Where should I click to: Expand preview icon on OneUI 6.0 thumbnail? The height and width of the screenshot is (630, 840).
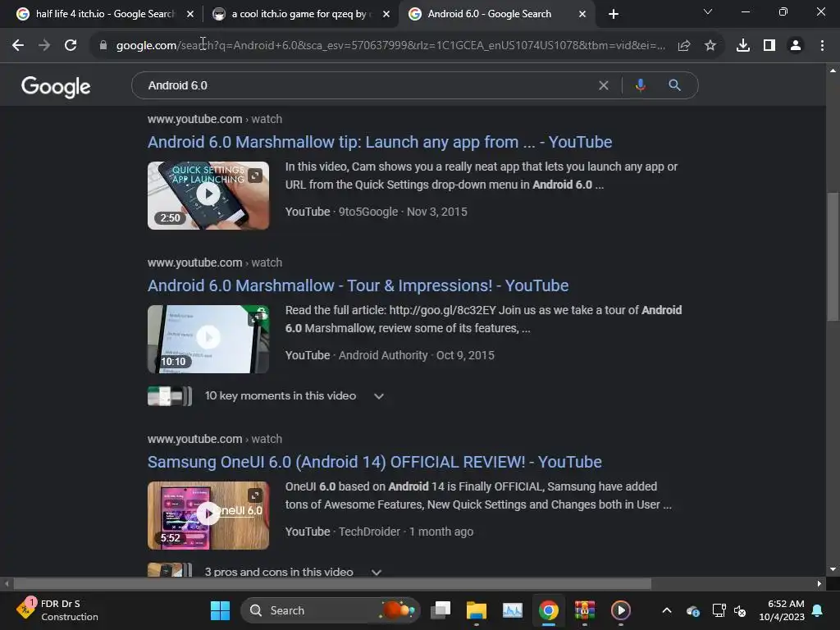(x=256, y=495)
